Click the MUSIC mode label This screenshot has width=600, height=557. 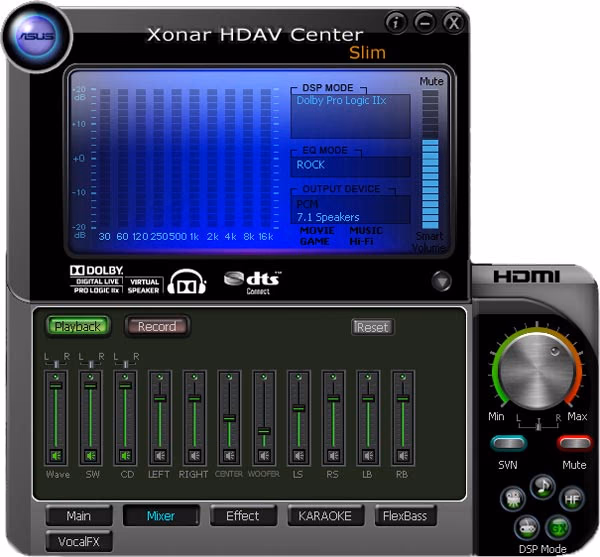pyautogui.click(x=366, y=230)
